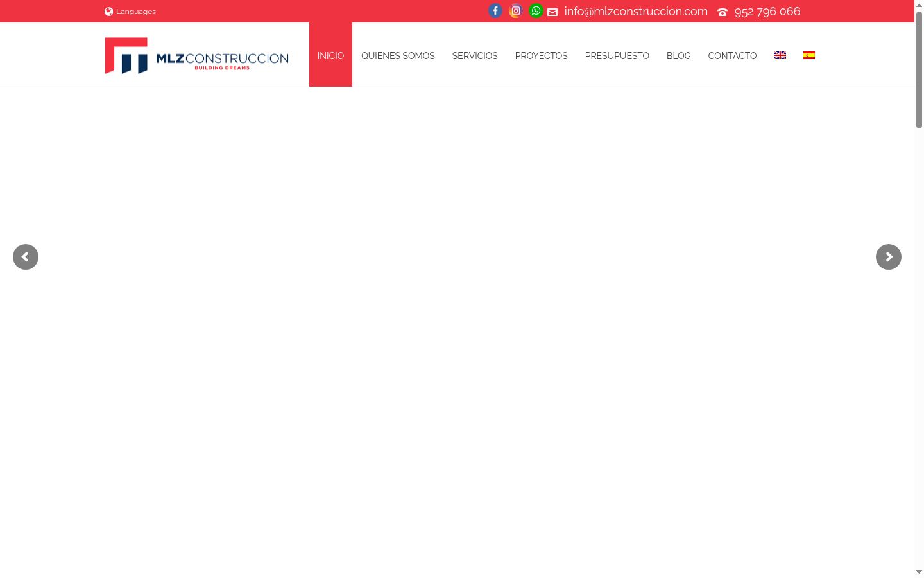The height and width of the screenshot is (578, 924).
Task: Click the telephone icon
Action: (x=723, y=12)
